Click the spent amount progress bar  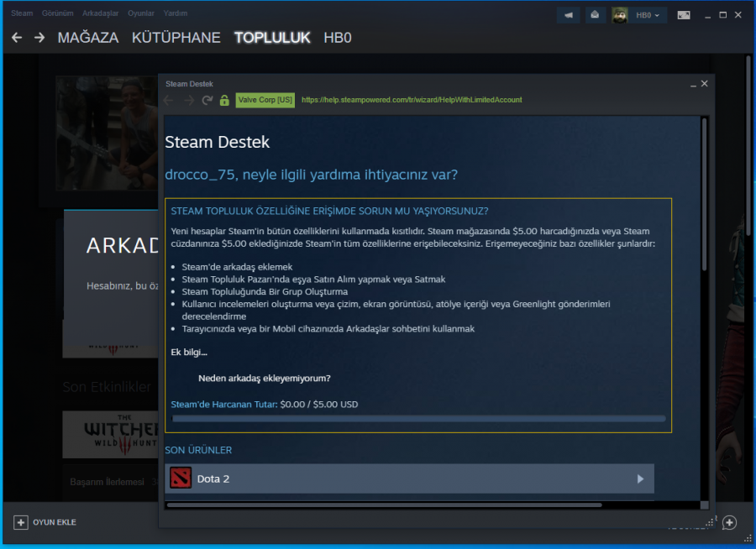[x=418, y=419]
